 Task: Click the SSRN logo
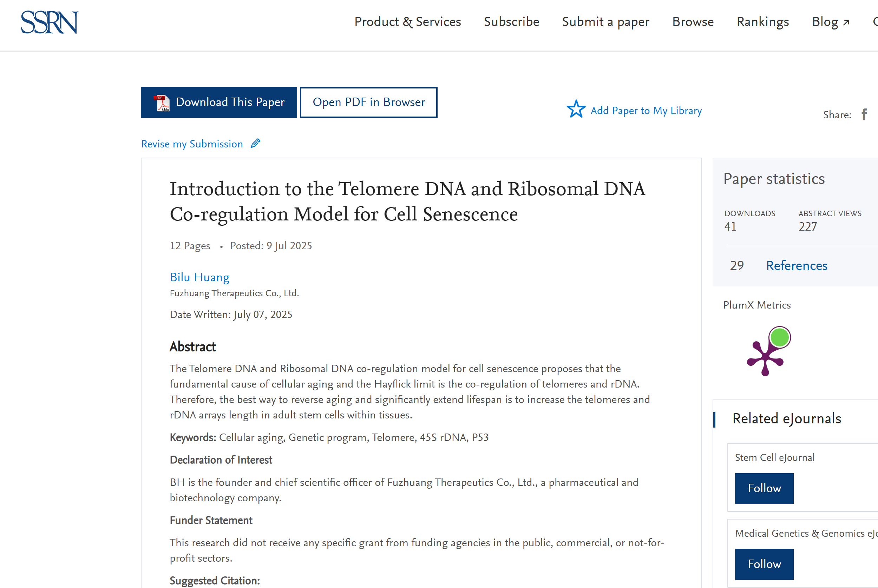[x=50, y=22]
